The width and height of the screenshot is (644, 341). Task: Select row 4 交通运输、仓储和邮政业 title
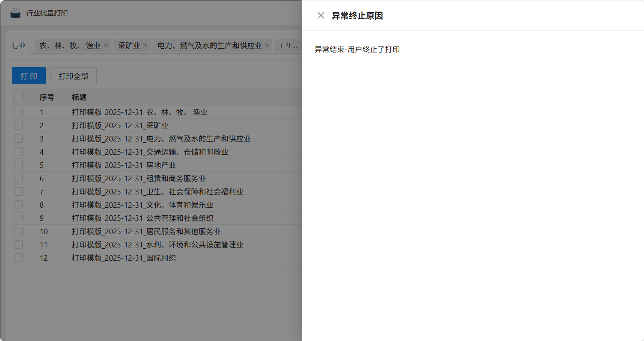pyautogui.click(x=150, y=152)
